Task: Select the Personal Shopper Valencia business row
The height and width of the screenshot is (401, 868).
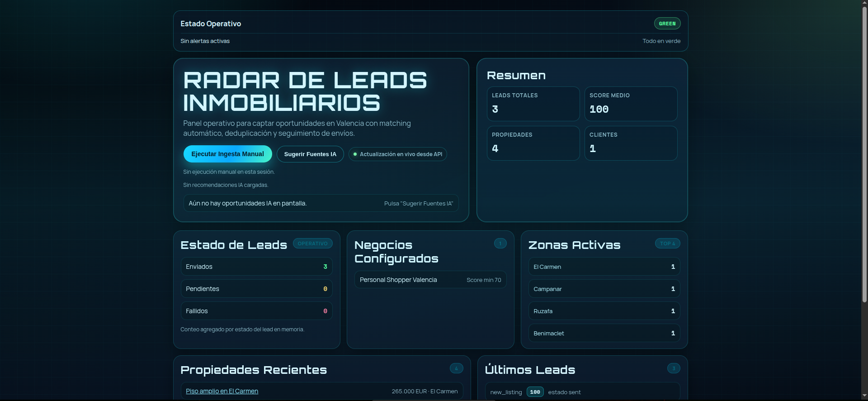Action: pyautogui.click(x=430, y=280)
